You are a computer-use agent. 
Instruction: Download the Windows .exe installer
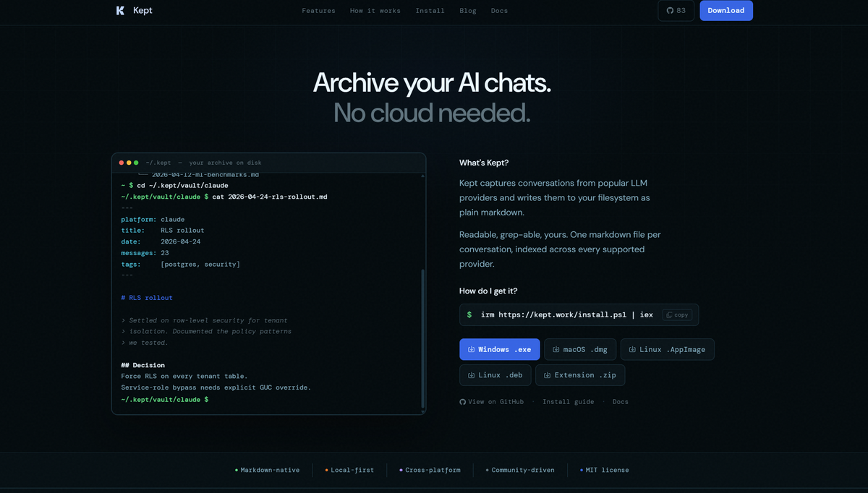pos(500,349)
